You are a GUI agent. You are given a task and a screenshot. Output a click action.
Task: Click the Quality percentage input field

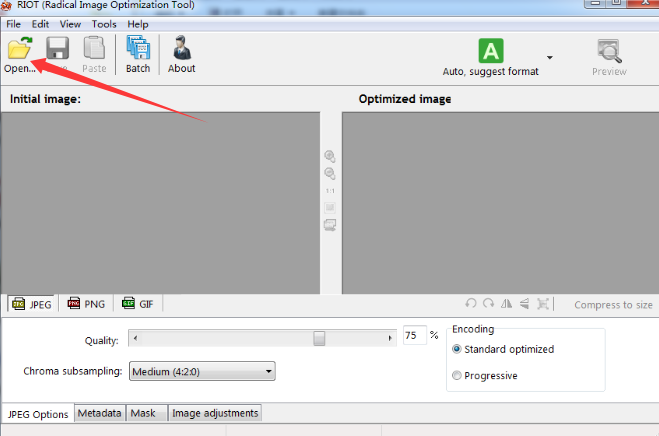(414, 335)
